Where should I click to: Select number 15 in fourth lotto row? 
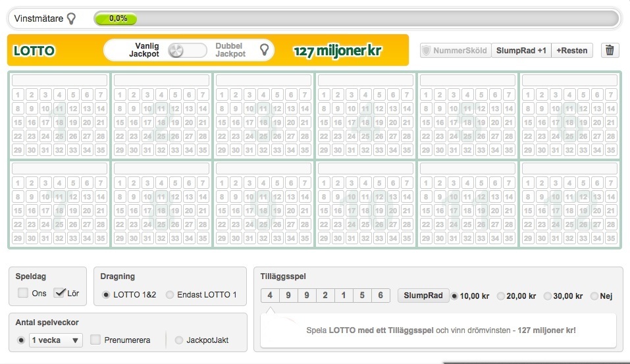(324, 122)
